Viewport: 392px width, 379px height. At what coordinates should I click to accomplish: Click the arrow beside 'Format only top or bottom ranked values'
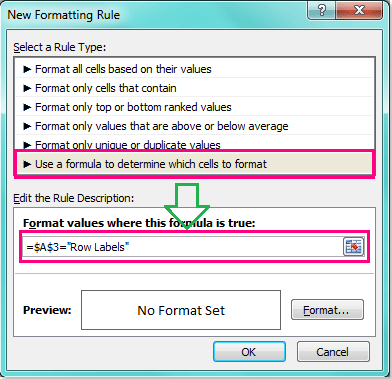click(x=27, y=107)
